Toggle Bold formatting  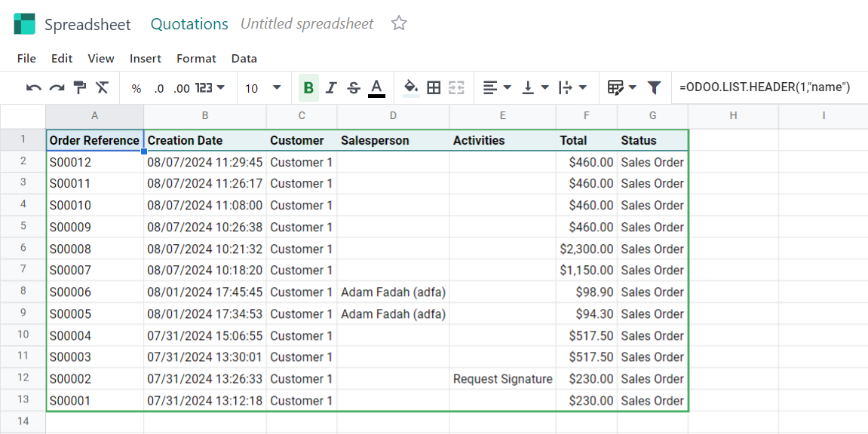[x=309, y=88]
